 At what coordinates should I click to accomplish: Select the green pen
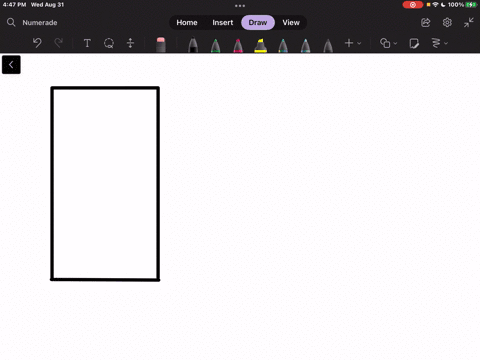click(x=216, y=45)
